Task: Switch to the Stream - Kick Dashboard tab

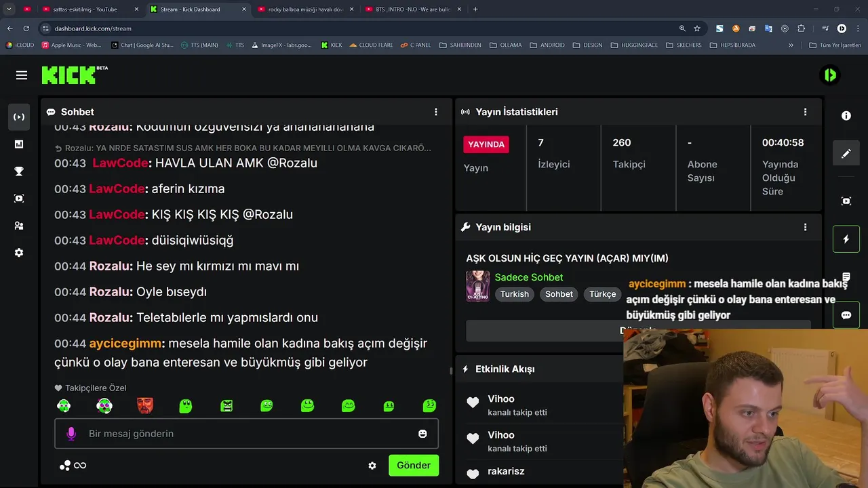Action: pos(198,9)
